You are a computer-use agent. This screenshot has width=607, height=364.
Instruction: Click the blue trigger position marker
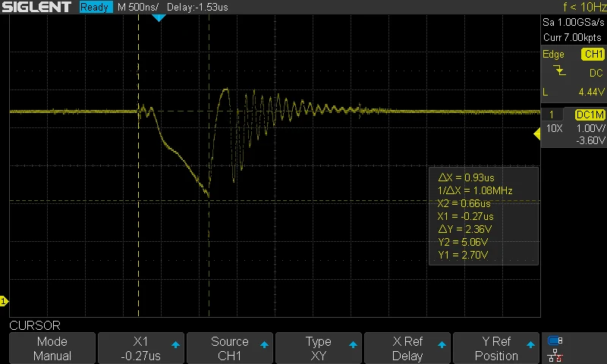point(159,17)
